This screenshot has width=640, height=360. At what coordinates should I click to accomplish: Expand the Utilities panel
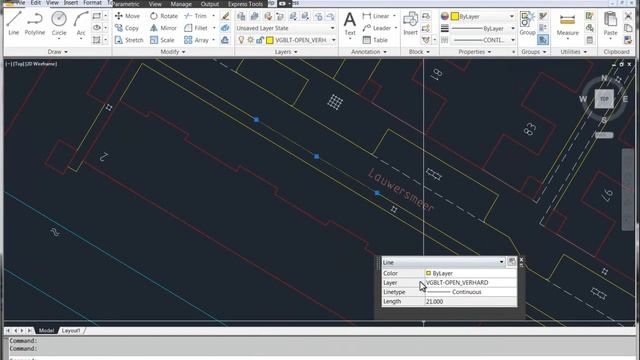click(x=573, y=52)
